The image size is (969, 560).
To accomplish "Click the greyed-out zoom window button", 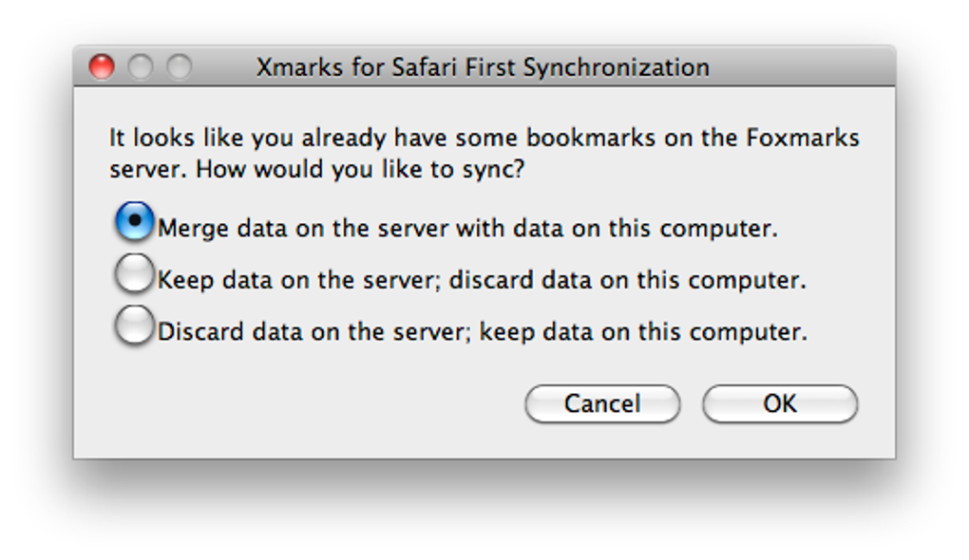I will [179, 67].
